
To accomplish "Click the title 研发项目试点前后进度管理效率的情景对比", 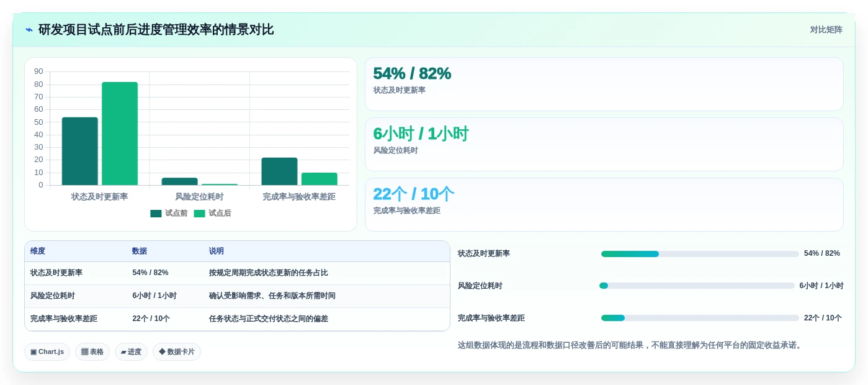I will (156, 30).
